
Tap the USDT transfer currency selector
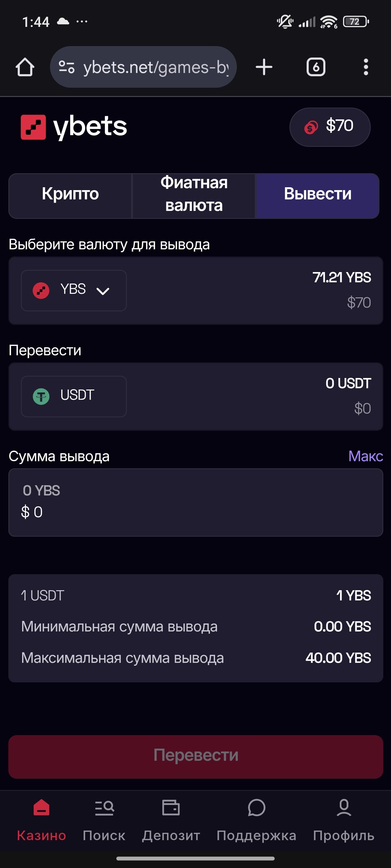click(74, 396)
